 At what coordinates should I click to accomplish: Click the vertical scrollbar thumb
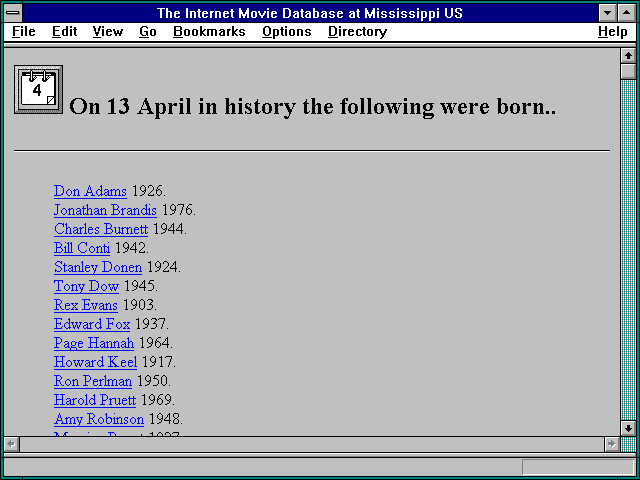tap(628, 71)
